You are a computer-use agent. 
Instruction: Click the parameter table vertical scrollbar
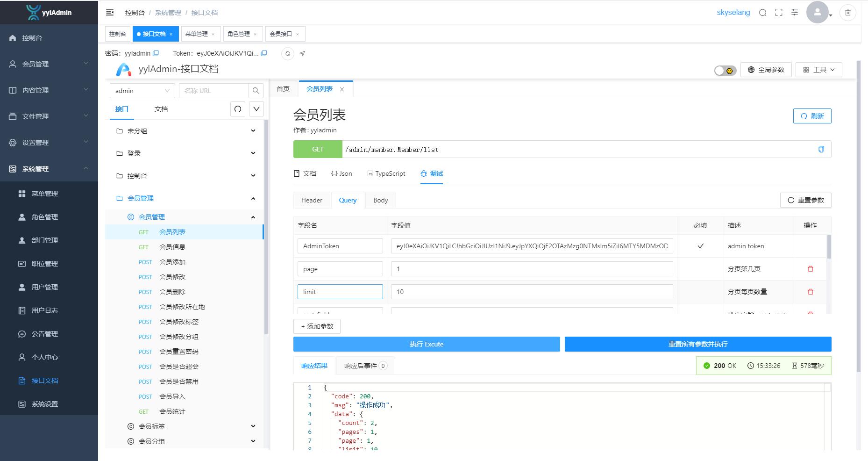[829, 248]
